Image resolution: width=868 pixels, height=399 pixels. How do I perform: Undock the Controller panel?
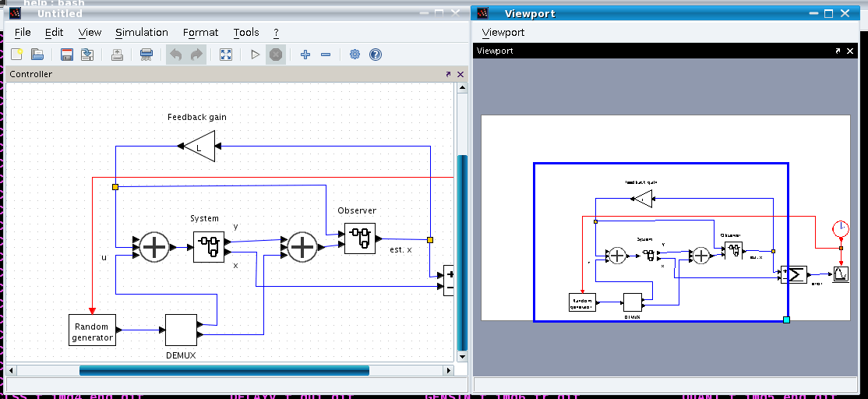[x=448, y=75]
